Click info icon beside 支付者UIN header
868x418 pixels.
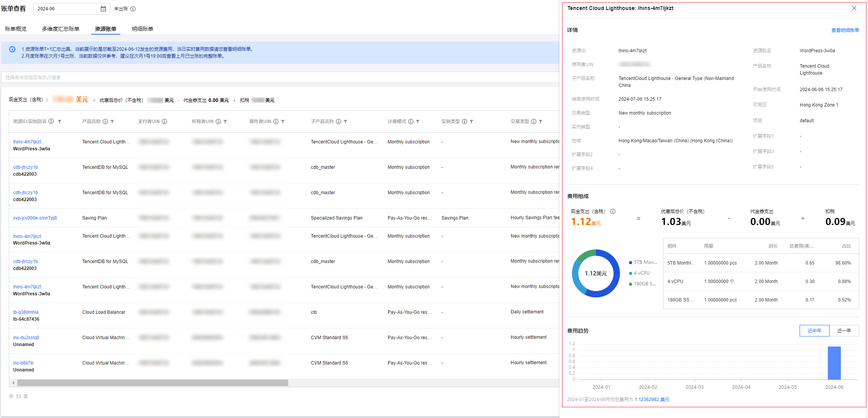pyautogui.click(x=164, y=122)
